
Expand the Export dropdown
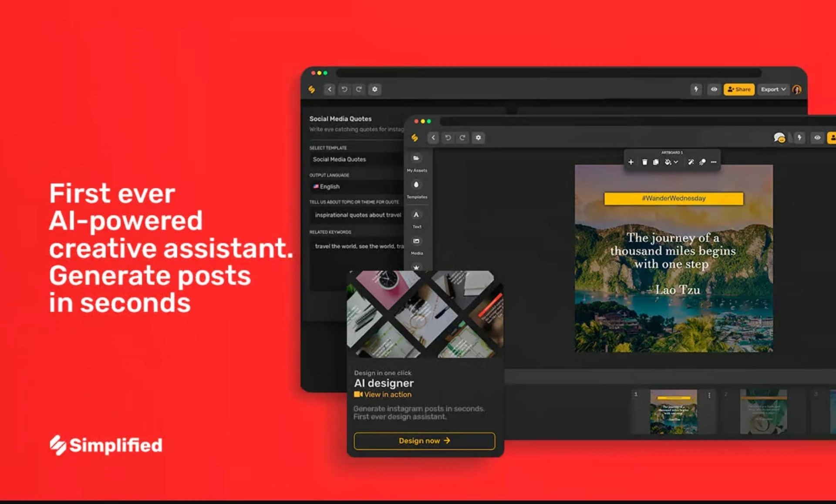[x=773, y=89]
